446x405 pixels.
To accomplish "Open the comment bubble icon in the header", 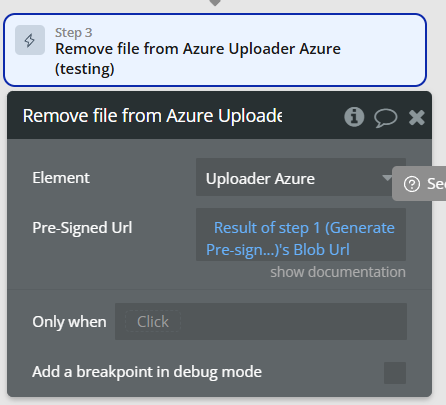I will click(386, 118).
